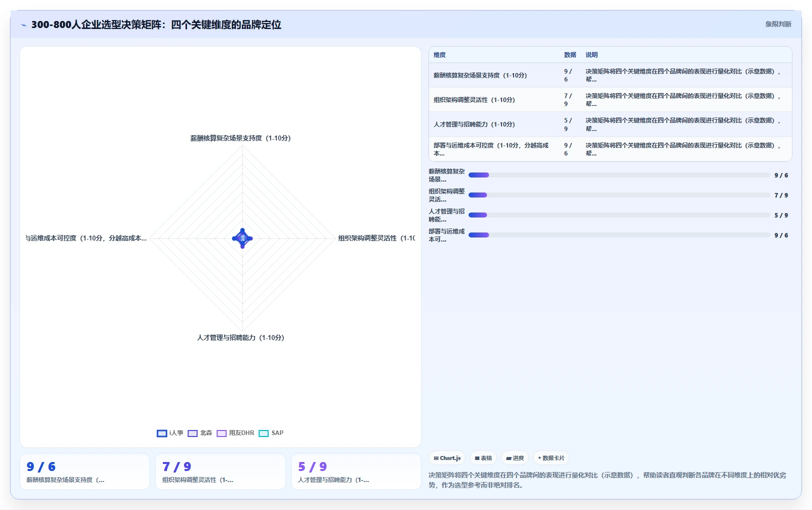812x510 pixels.
Task: Click radar axis label 人才管理与招聘能力
Action: tap(240, 337)
